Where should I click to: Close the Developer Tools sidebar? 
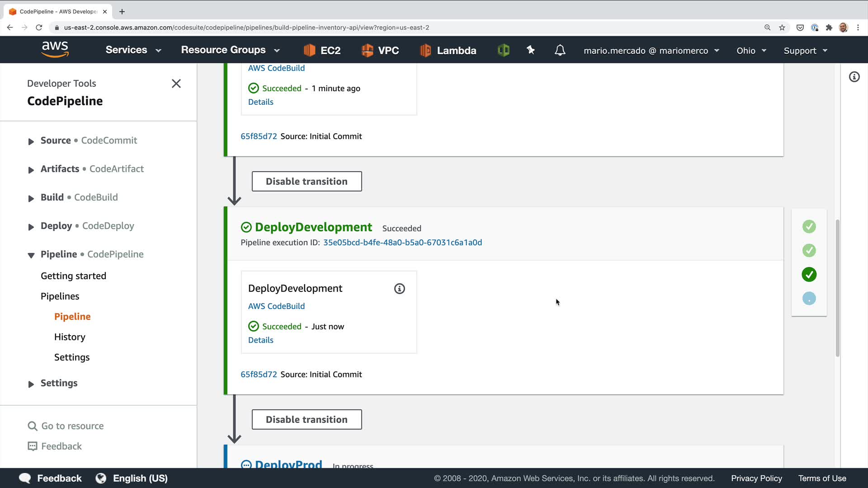176,84
